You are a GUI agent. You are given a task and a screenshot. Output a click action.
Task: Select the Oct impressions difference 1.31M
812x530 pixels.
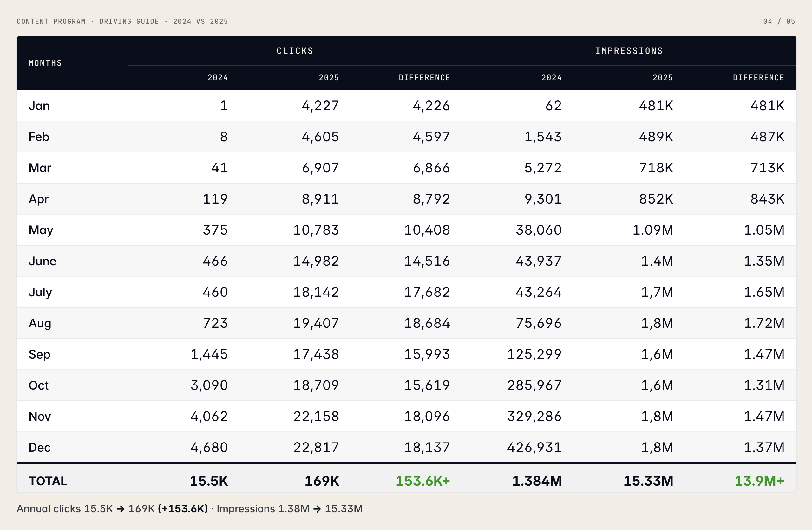click(764, 385)
